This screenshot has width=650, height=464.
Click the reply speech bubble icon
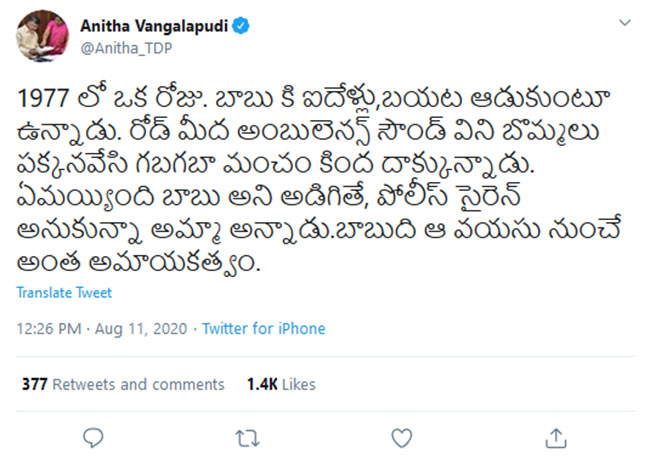(93, 437)
